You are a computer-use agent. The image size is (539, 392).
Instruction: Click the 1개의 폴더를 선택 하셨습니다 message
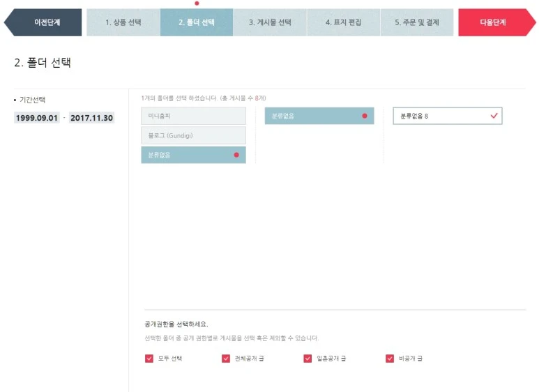click(x=204, y=98)
